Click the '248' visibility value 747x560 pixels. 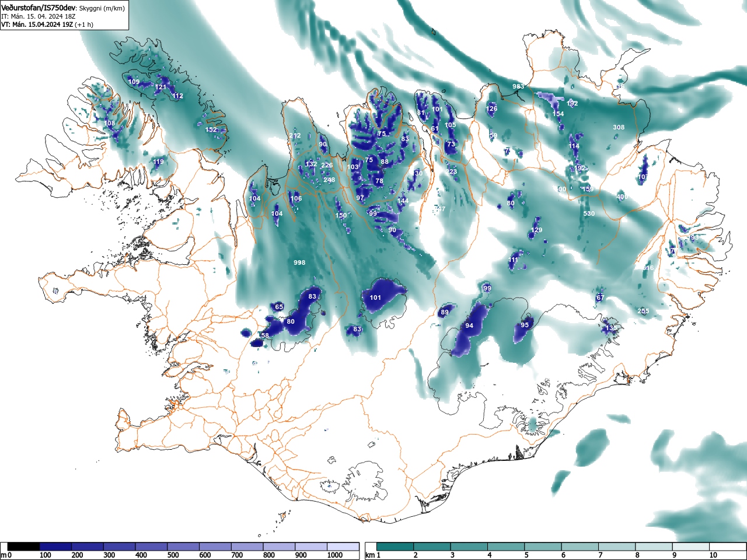[329, 180]
